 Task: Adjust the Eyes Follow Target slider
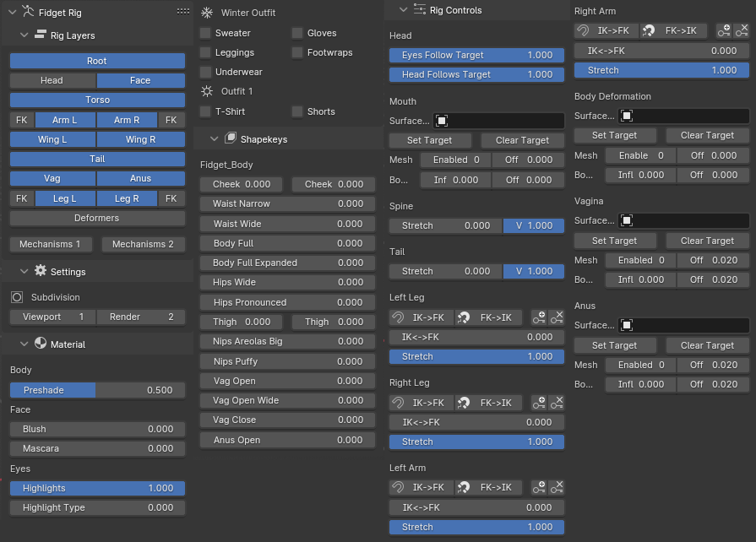(477, 55)
